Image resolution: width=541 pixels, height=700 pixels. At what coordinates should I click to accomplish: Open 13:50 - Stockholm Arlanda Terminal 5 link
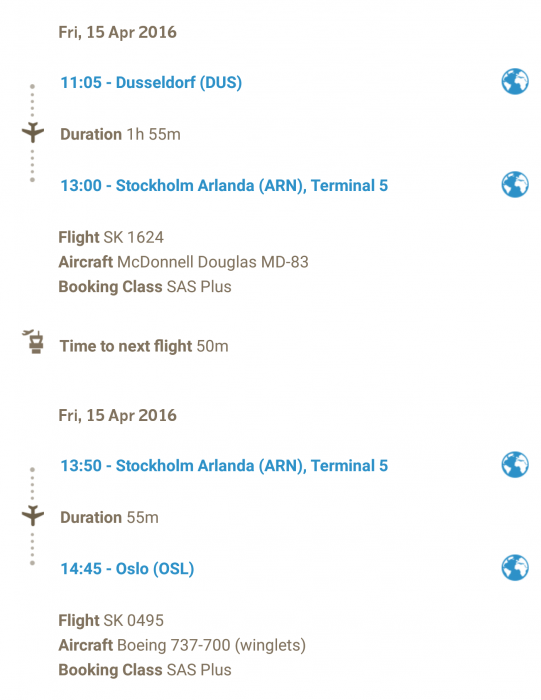click(224, 466)
